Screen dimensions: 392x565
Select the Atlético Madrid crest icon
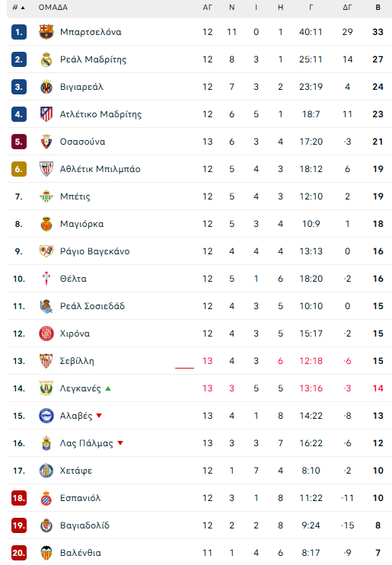[x=46, y=114]
